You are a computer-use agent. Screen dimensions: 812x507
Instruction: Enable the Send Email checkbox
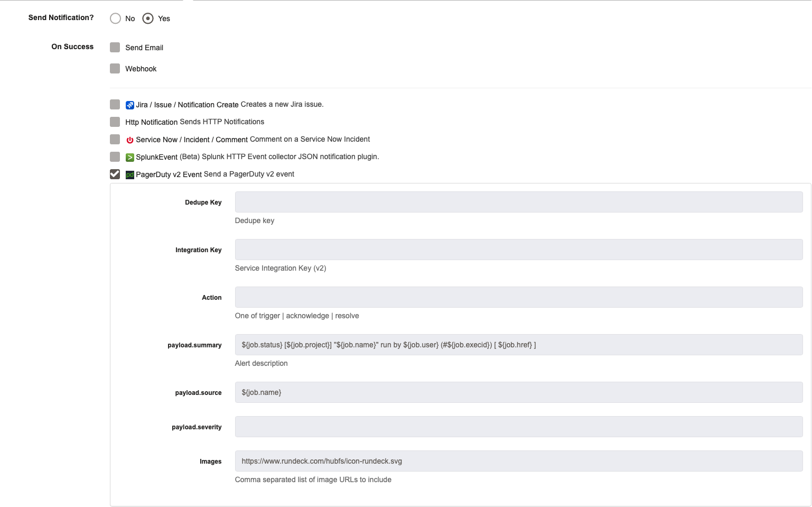coord(115,48)
